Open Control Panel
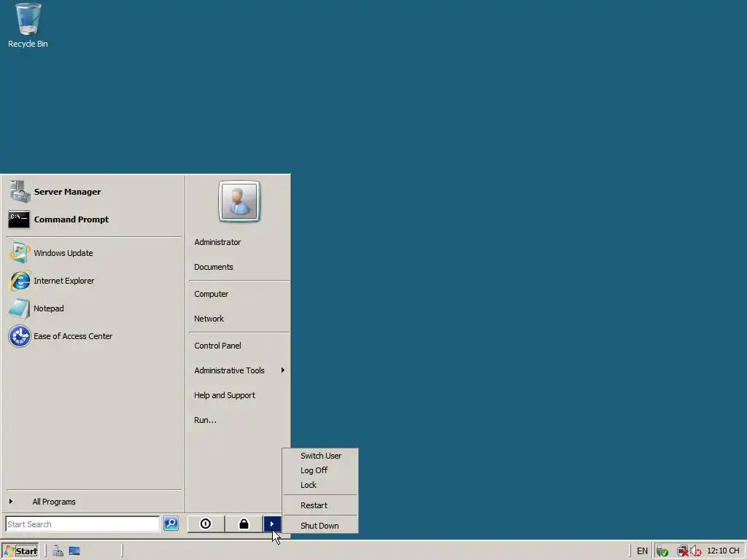 (239, 346)
